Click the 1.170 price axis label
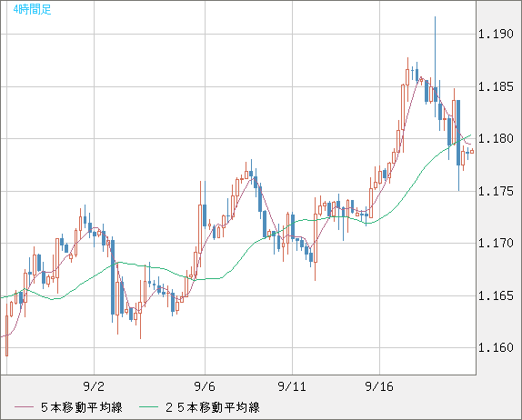The height and width of the screenshot is (420, 522). tap(496, 243)
